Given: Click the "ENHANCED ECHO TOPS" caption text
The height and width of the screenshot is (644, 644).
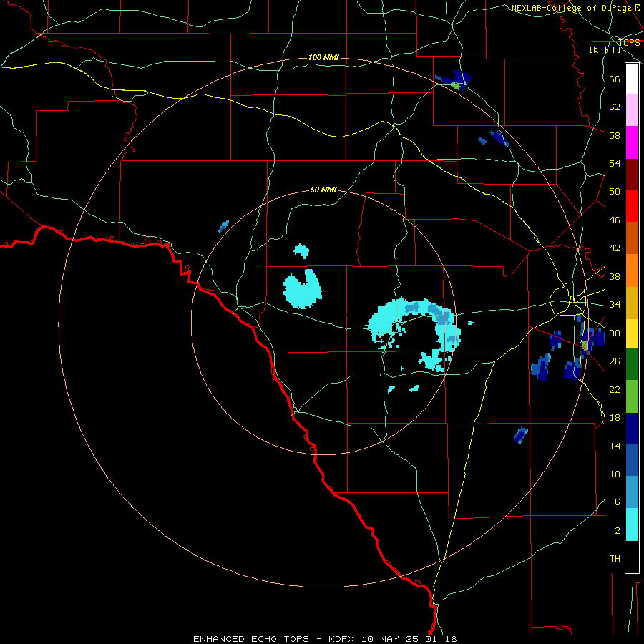Looking at the screenshot, I should (x=251, y=639).
